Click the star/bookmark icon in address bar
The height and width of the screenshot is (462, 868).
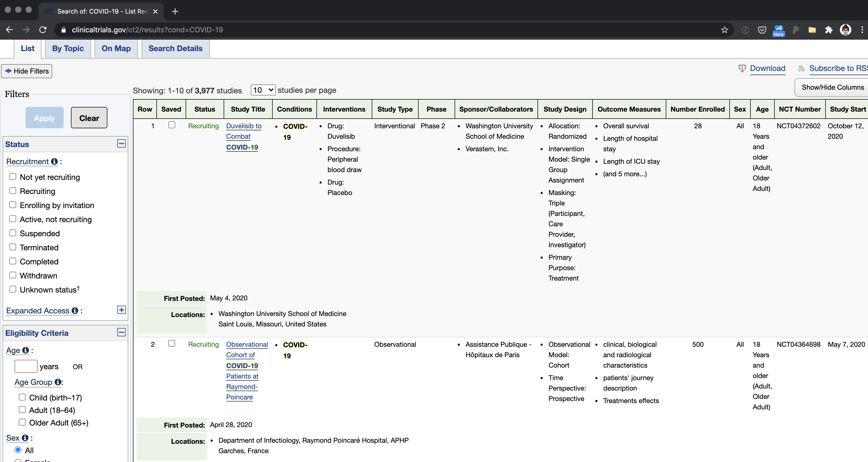[x=724, y=30]
